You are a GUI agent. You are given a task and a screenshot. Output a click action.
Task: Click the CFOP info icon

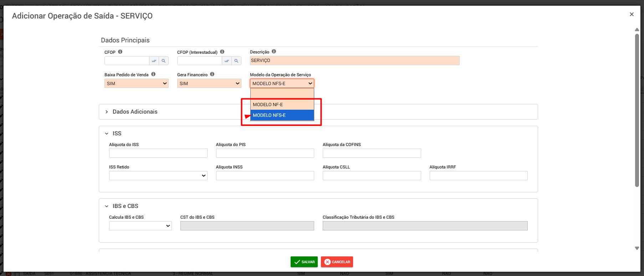(120, 52)
